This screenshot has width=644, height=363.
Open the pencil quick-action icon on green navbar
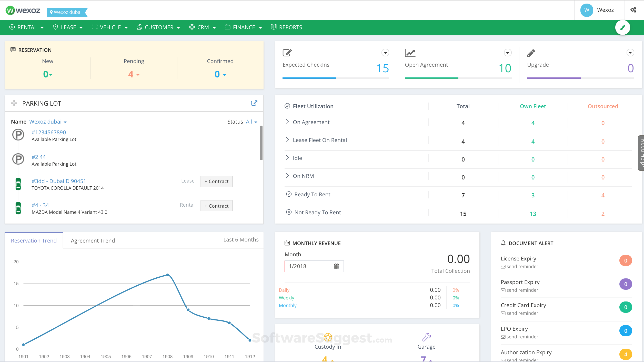tap(623, 27)
